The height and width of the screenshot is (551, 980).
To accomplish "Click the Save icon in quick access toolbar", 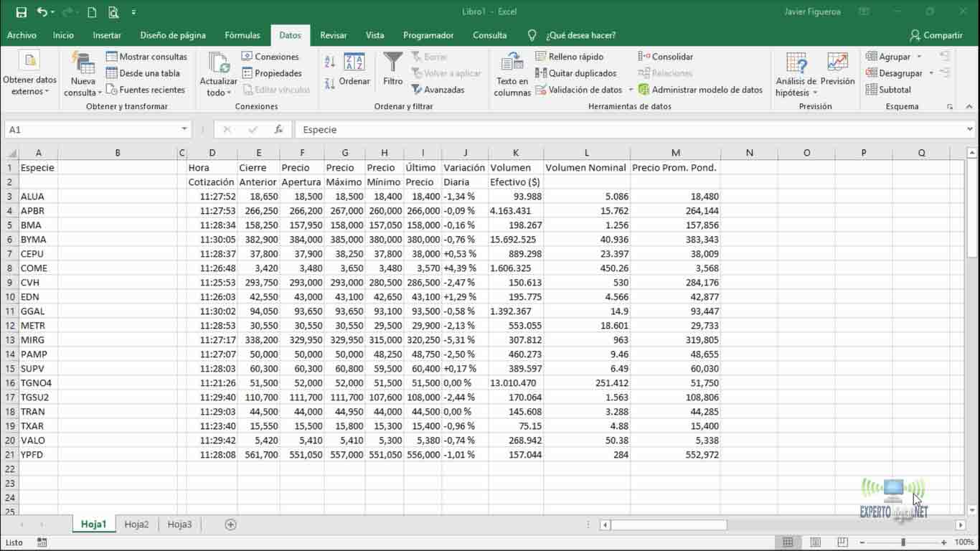I will (x=22, y=12).
